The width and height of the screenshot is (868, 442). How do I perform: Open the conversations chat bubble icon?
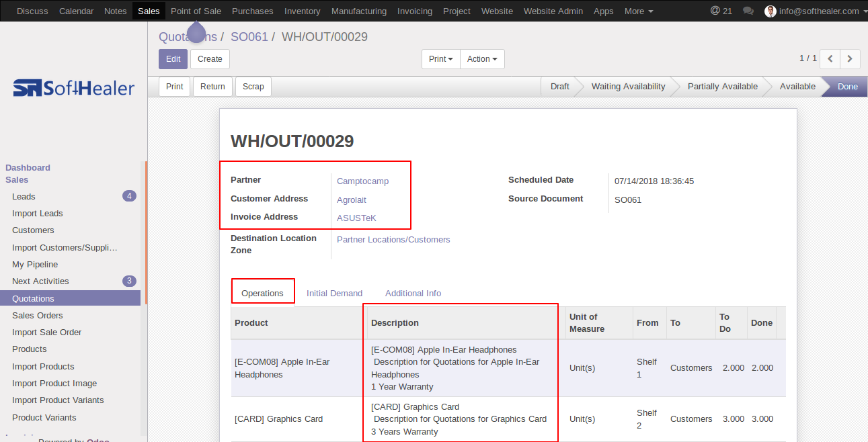[x=748, y=11]
